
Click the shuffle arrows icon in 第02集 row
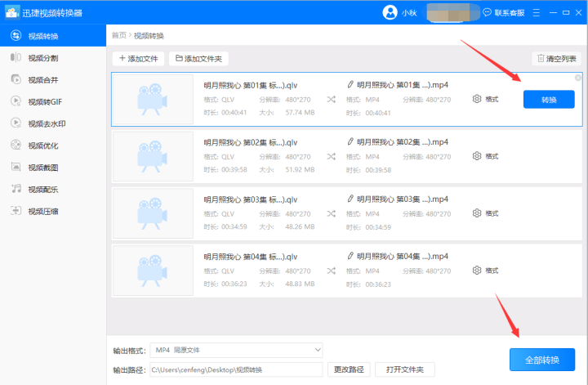click(x=331, y=156)
